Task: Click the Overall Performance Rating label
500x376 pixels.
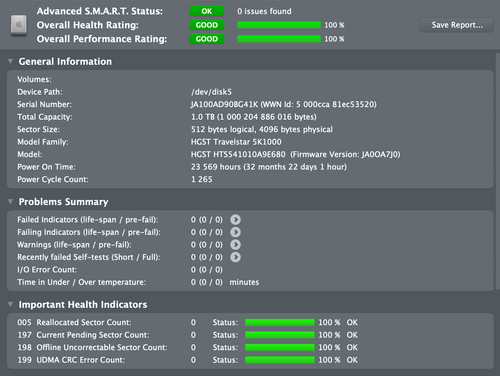Action: [102, 39]
